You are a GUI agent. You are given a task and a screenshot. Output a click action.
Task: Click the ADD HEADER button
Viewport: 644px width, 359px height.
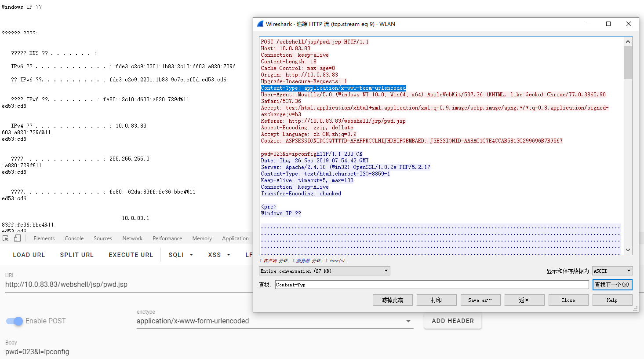(x=453, y=321)
